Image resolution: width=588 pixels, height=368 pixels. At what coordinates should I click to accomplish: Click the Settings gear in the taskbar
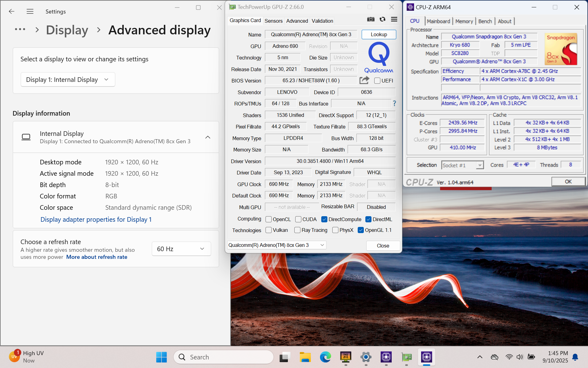pos(366,357)
